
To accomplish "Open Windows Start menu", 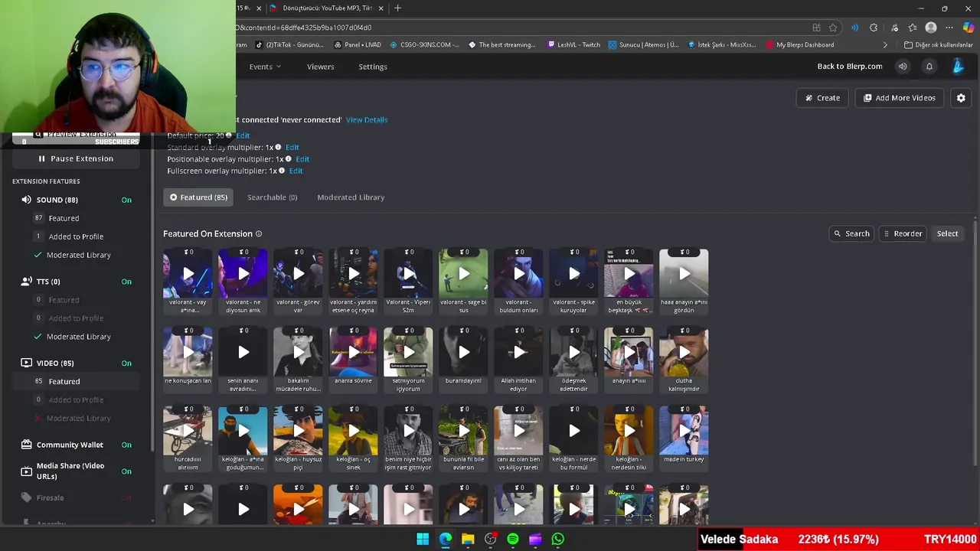I will pos(423,540).
